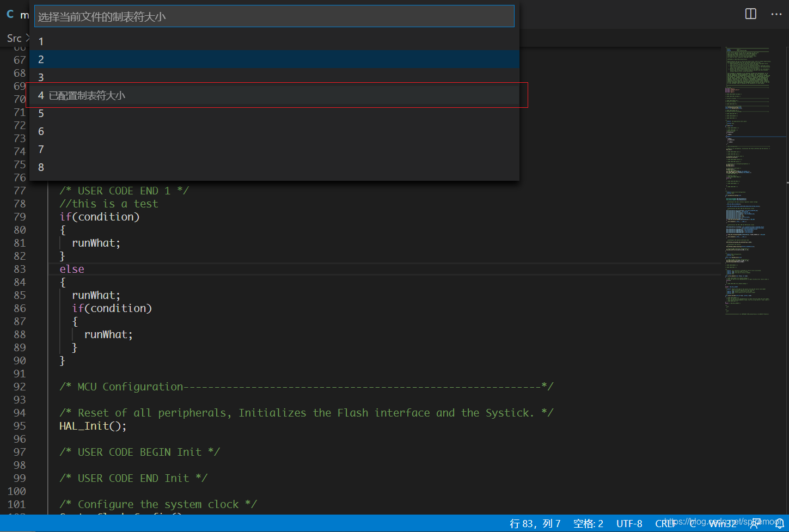Select tab size 5 from the list

pyautogui.click(x=274, y=113)
